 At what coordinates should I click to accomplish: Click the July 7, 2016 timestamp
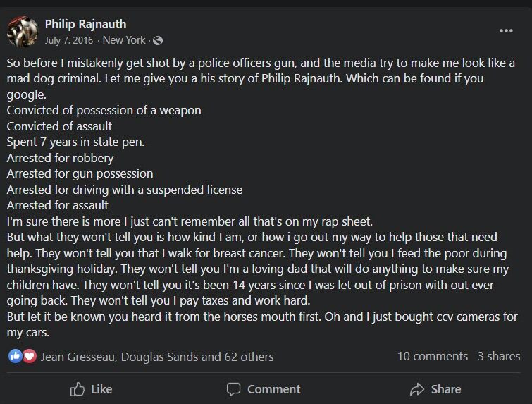pos(69,40)
